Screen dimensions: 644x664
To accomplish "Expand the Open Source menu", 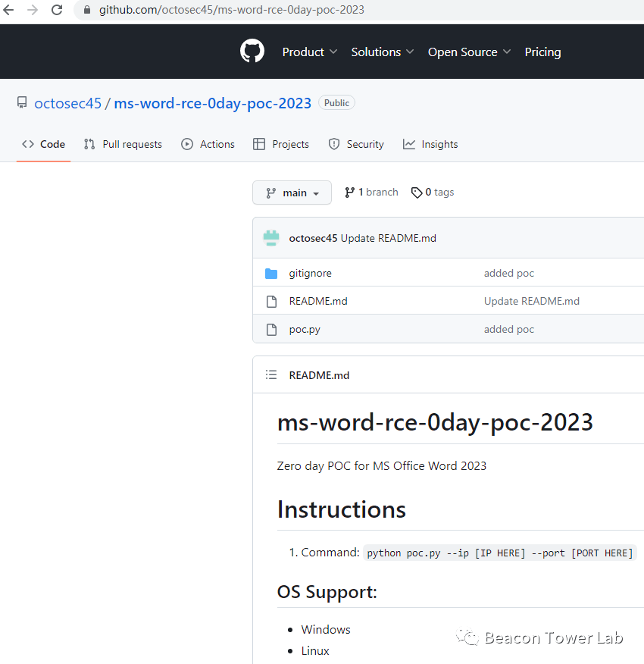I will (x=469, y=52).
